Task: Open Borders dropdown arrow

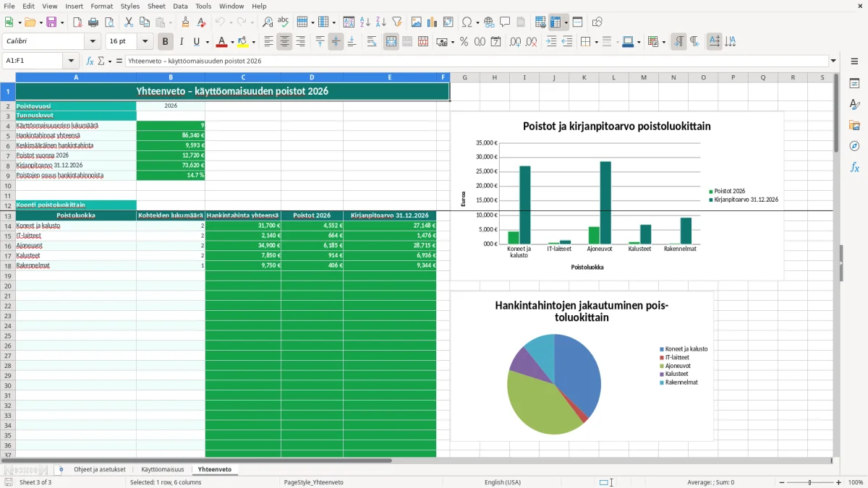Action: click(x=596, y=42)
